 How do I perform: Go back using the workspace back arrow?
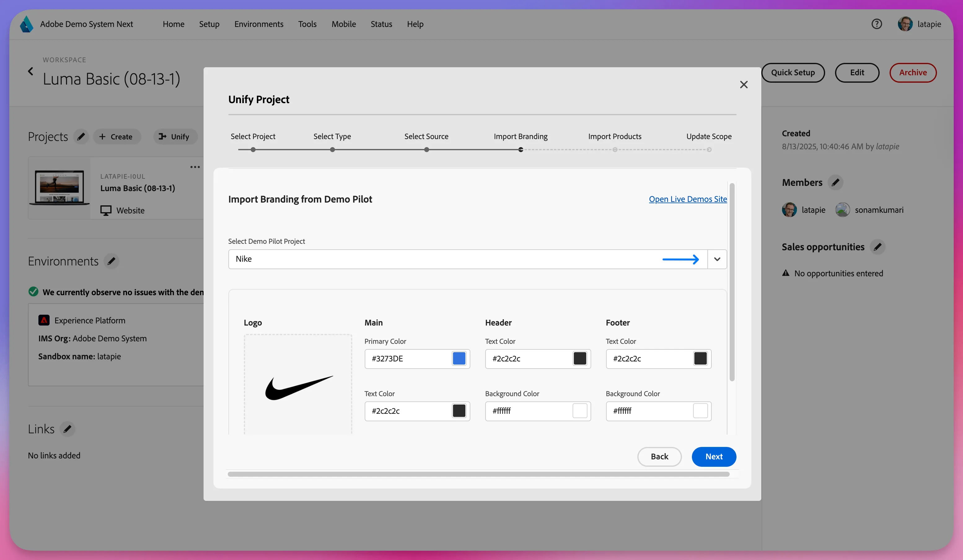(x=31, y=72)
